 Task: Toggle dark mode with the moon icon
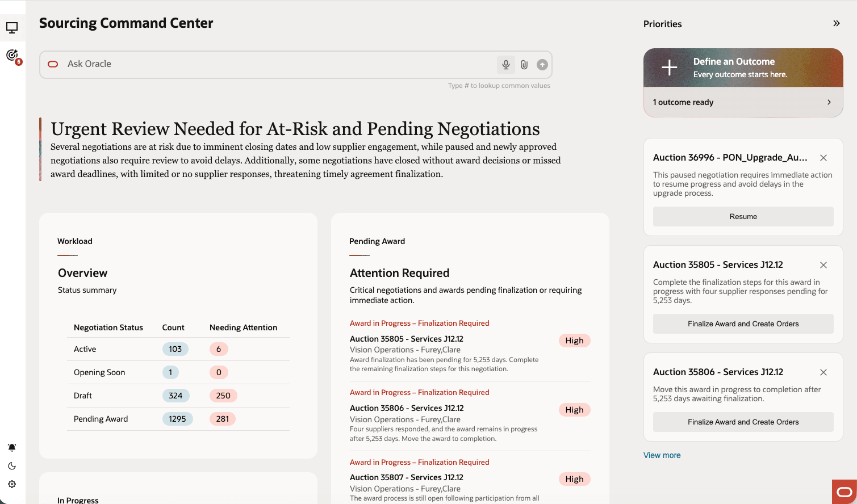[12, 466]
